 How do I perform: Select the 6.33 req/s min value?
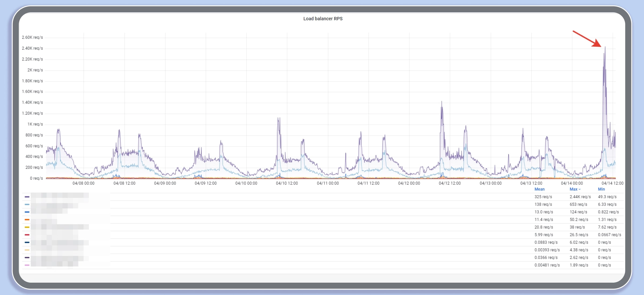607,204
